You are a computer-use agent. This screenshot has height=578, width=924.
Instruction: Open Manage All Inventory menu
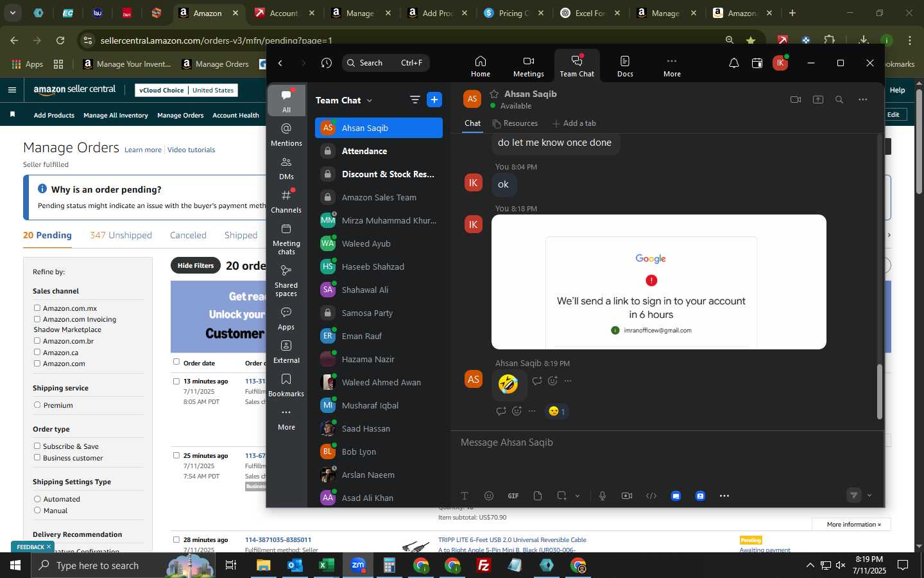(x=116, y=116)
